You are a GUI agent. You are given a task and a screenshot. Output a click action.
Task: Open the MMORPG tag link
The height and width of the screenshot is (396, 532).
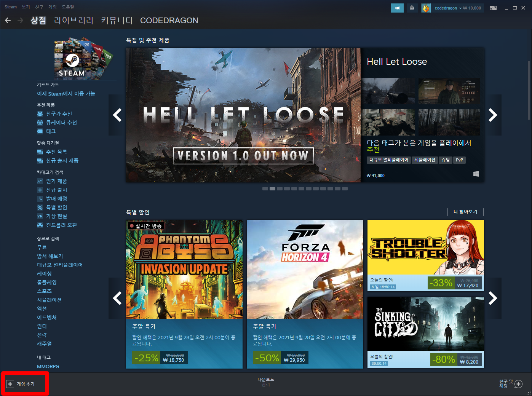(48, 367)
